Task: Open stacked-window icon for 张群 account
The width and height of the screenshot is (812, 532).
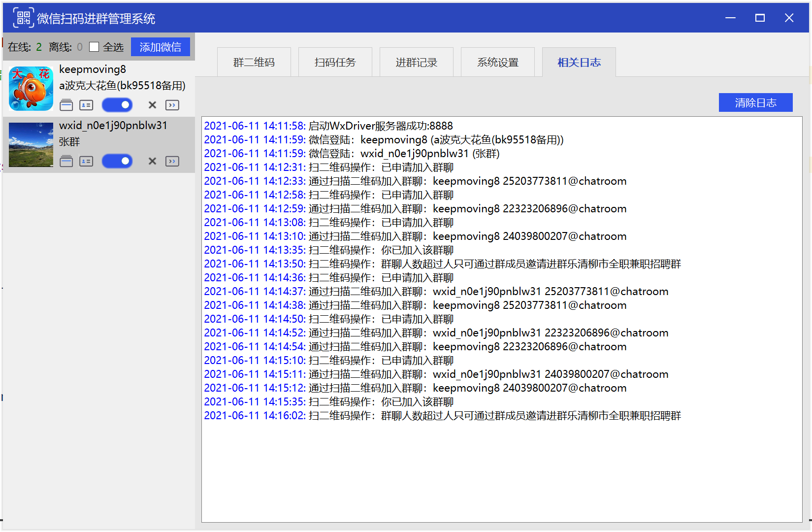Action: 66,161
